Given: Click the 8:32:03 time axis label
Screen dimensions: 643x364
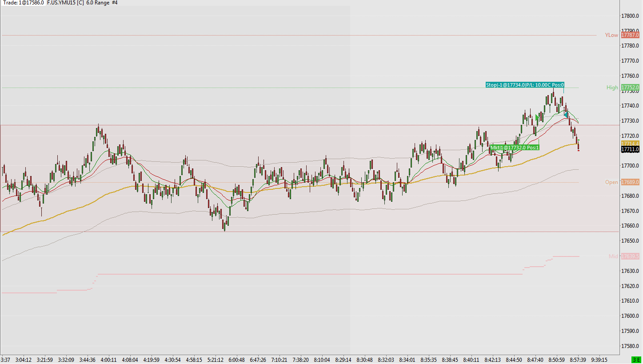Looking at the screenshot, I should point(386,360).
